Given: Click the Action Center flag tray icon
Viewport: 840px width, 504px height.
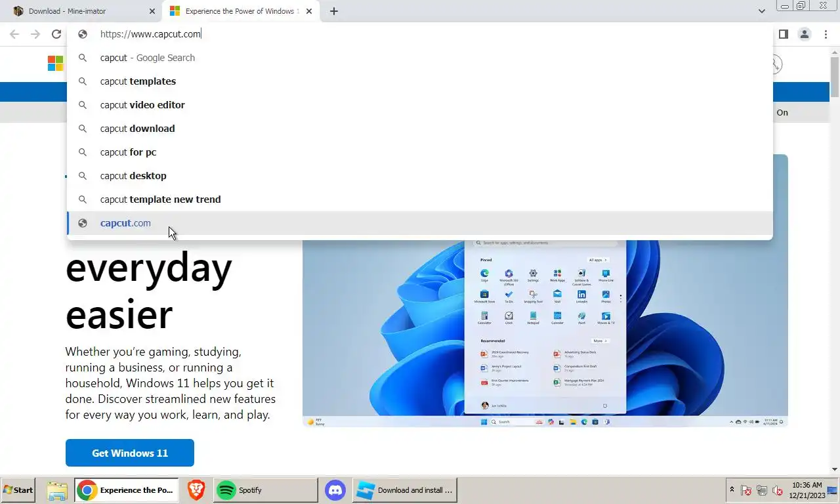Looking at the screenshot, I should tap(746, 490).
